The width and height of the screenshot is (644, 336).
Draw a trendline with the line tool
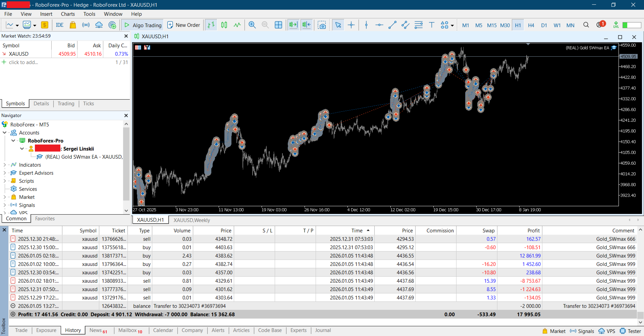point(392,25)
